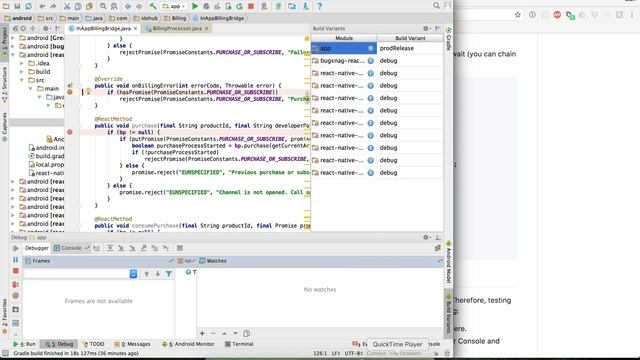This screenshot has width=640, height=360.
Task: Expand the build folder in project tree
Action: [x=22, y=71]
